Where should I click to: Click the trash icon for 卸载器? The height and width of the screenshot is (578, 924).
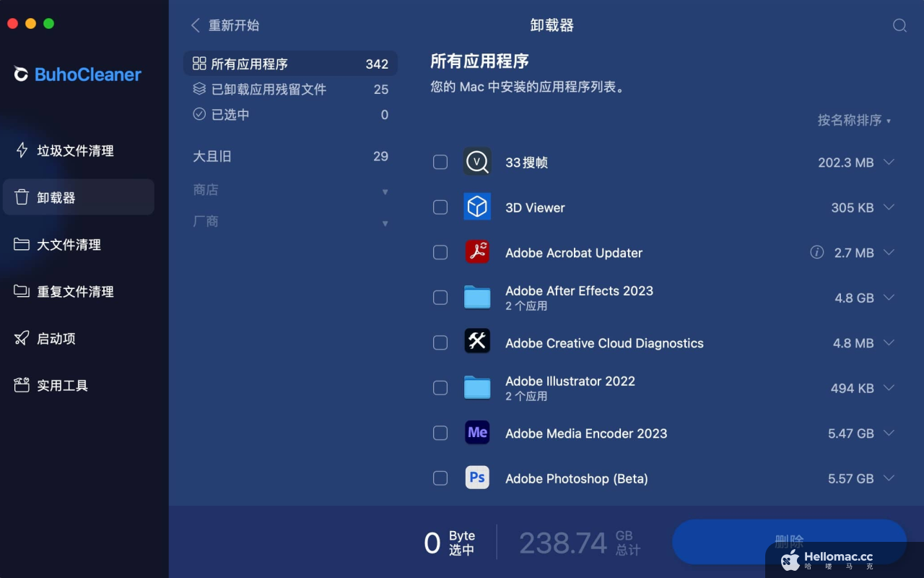(x=22, y=197)
